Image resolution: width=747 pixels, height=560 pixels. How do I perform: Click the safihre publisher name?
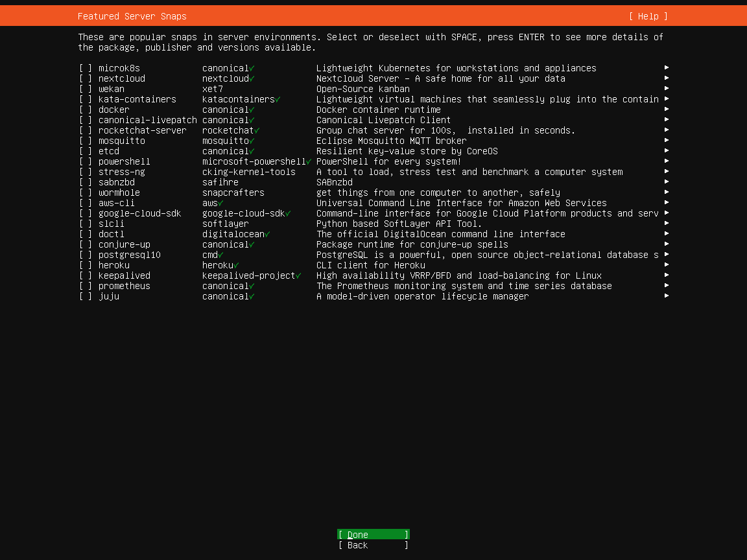(x=220, y=182)
